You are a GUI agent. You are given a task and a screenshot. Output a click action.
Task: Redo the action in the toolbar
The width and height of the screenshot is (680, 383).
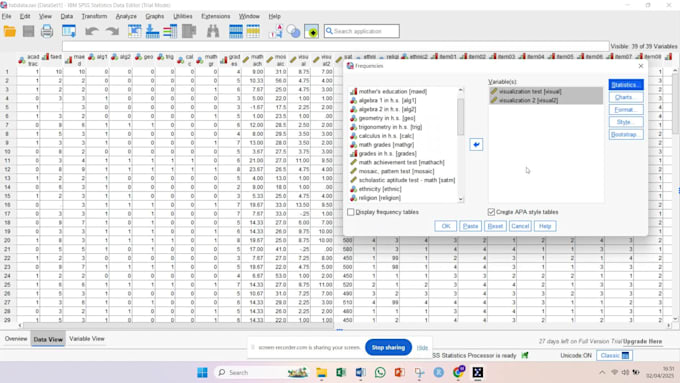(x=112, y=31)
